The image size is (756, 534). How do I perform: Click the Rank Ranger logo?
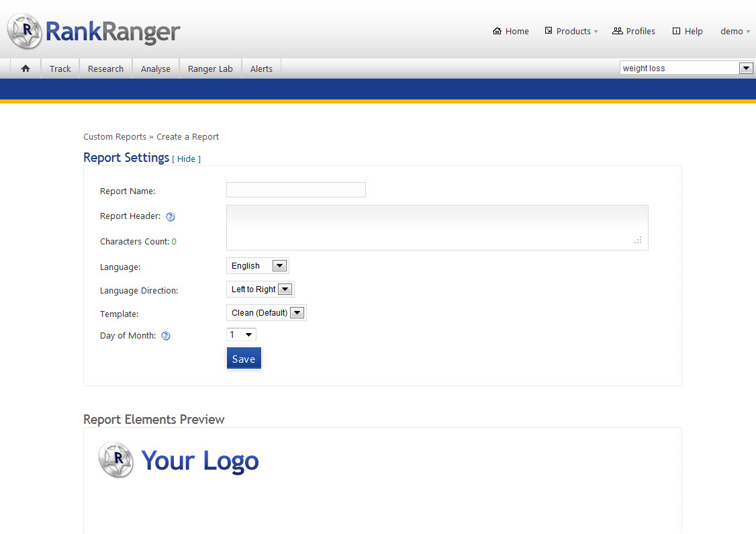pos(94,31)
